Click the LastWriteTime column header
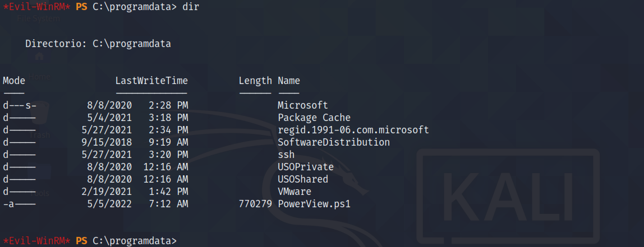The height and width of the screenshot is (247, 644). [151, 81]
